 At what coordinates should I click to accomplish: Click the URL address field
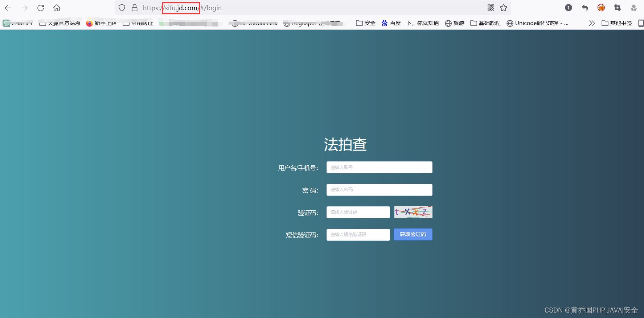(x=312, y=8)
